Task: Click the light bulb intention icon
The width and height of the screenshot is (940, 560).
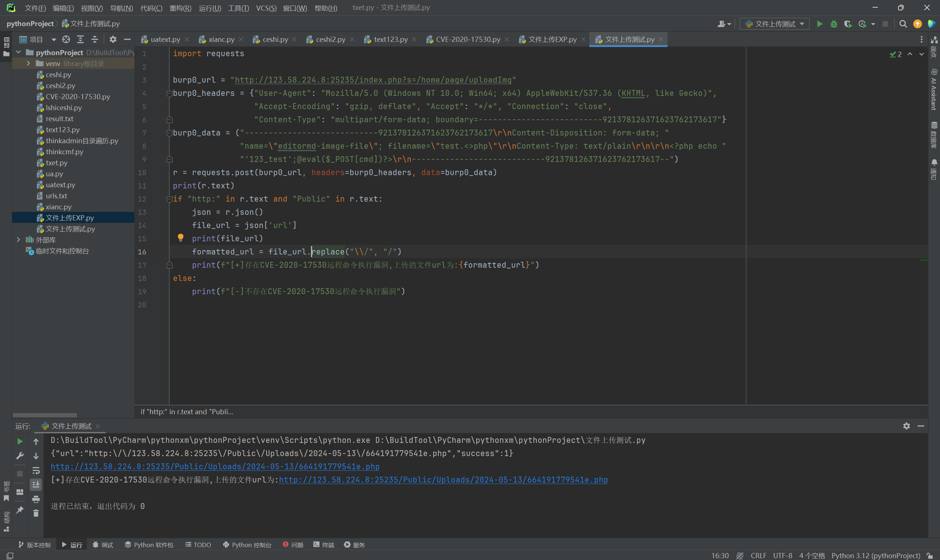Action: [x=181, y=237]
